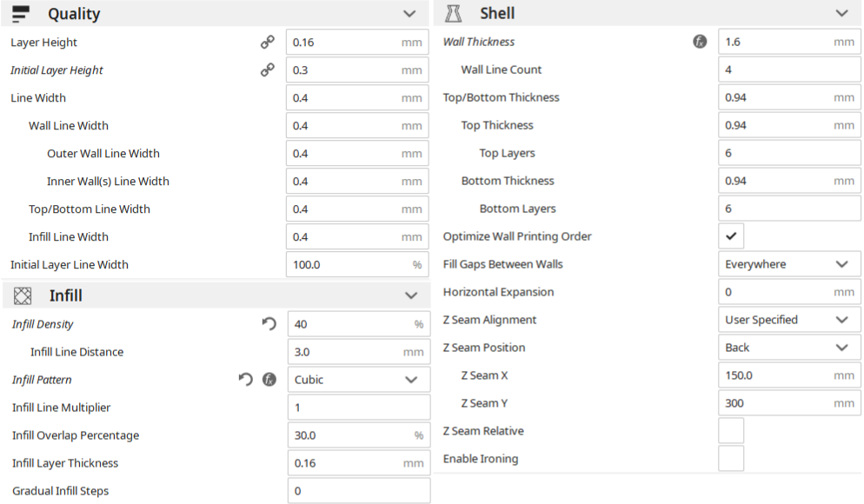Uncheck Optimize Wall Printing Order
Viewport: 864px width, 504px height.
pyautogui.click(x=731, y=236)
